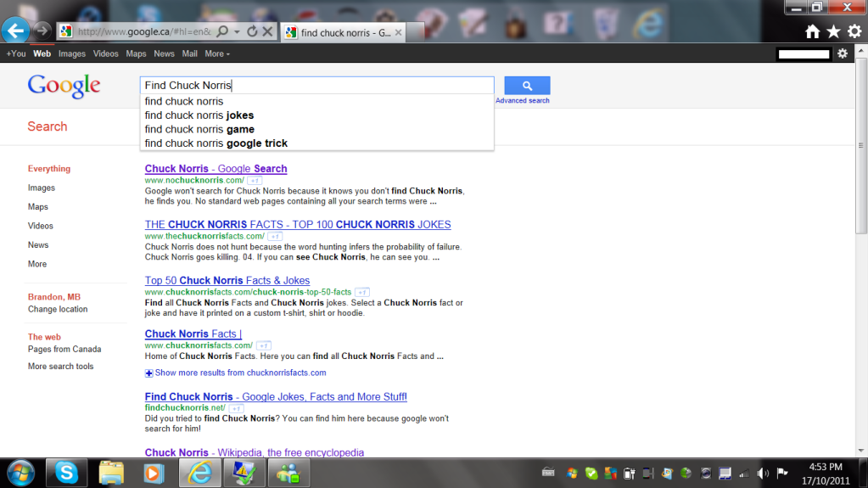This screenshot has height=488, width=868.
Task: Click the Google logo
Action: 64,86
